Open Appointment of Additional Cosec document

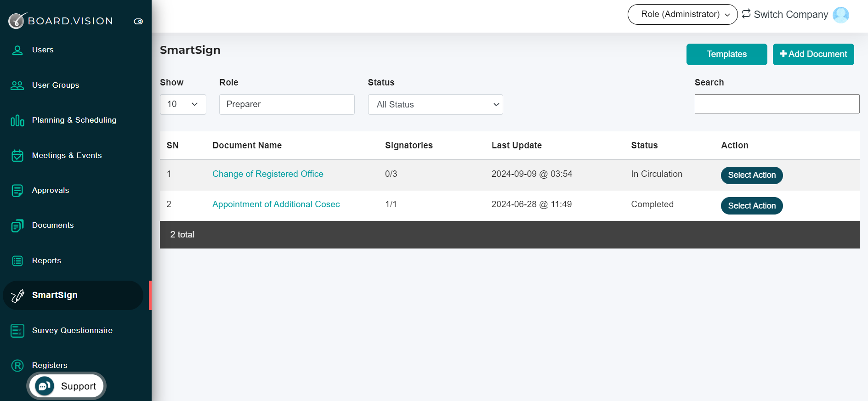276,204
